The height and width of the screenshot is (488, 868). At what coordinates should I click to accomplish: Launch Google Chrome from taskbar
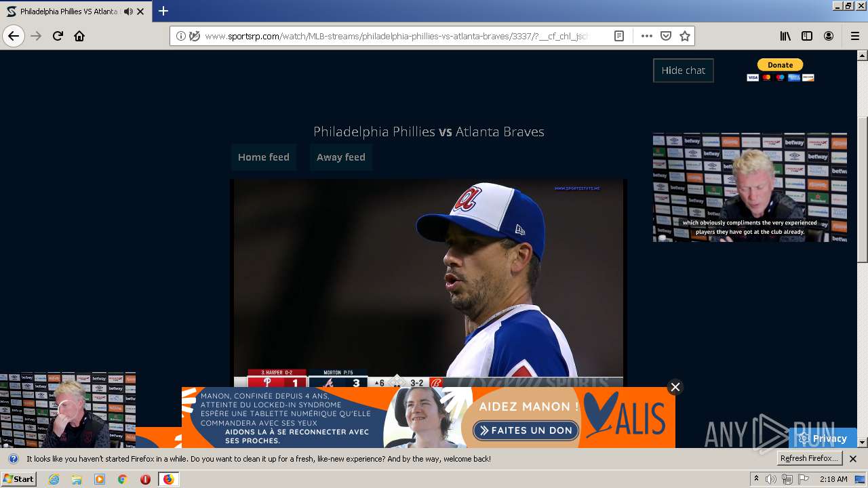tap(122, 479)
